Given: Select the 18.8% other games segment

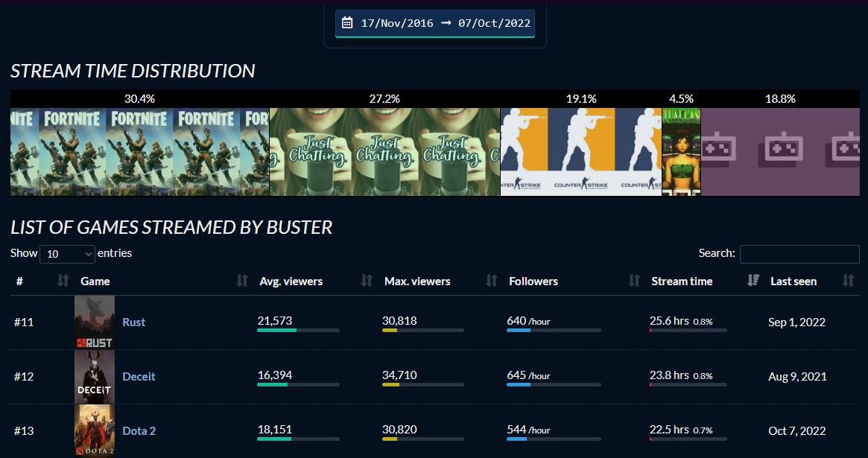Looking at the screenshot, I should click(781, 152).
